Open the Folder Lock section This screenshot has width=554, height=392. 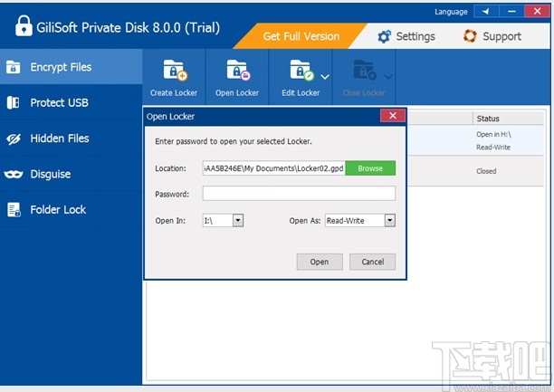(x=71, y=210)
